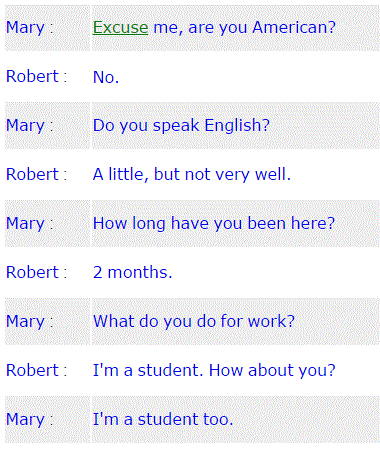
Task: Click the sentence 'me, are you American?'
Action: [x=244, y=27]
